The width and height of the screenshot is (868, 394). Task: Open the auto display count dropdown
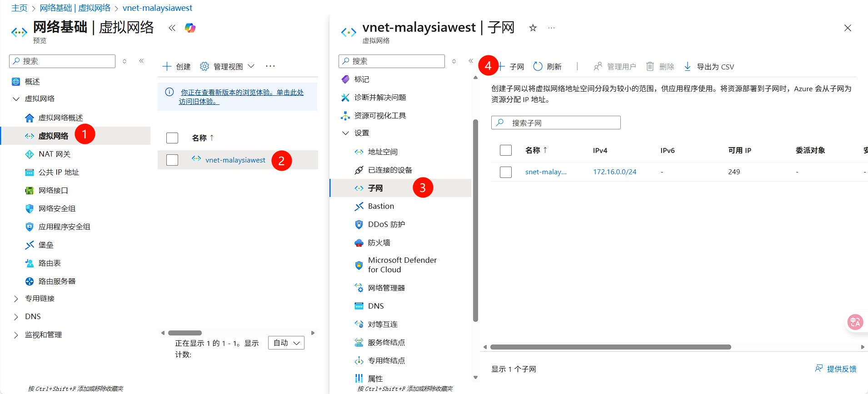pyautogui.click(x=286, y=343)
